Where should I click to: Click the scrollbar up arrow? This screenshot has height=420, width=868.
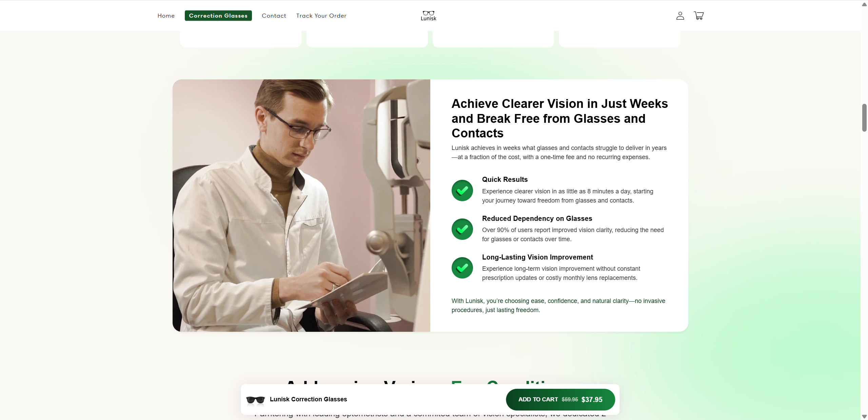(x=864, y=4)
